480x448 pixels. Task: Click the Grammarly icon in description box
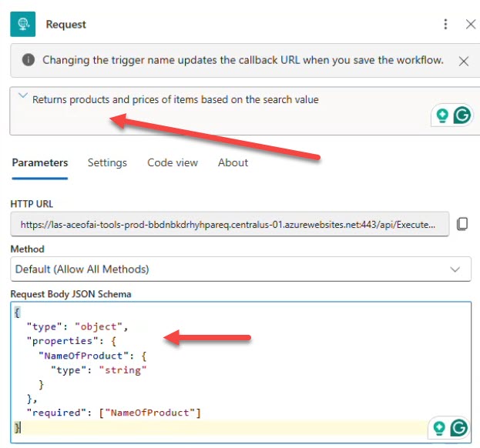462,115
